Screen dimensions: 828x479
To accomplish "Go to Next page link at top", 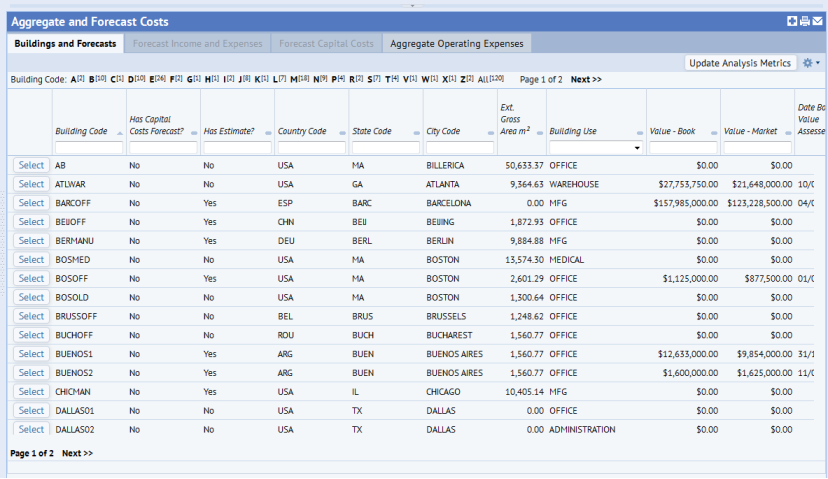I will pyautogui.click(x=586, y=79).
